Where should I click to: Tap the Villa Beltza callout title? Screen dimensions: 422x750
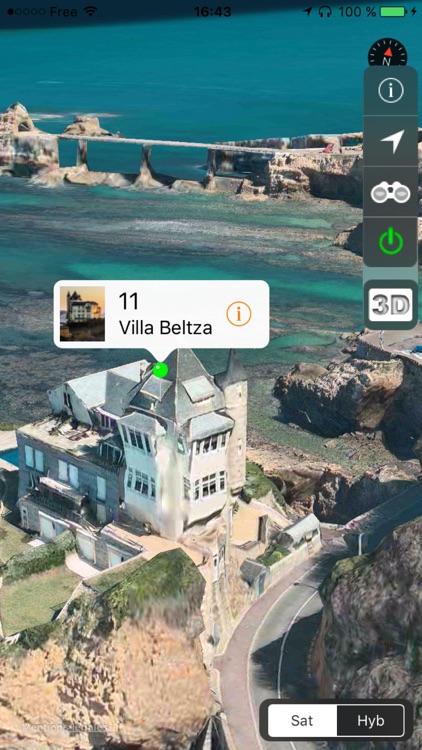tap(165, 328)
